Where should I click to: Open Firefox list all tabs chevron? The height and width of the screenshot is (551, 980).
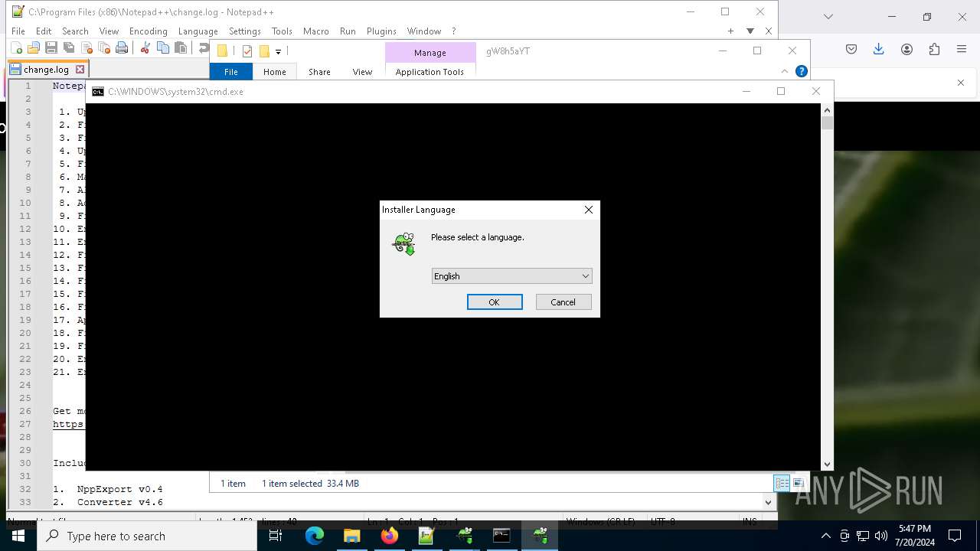828,16
